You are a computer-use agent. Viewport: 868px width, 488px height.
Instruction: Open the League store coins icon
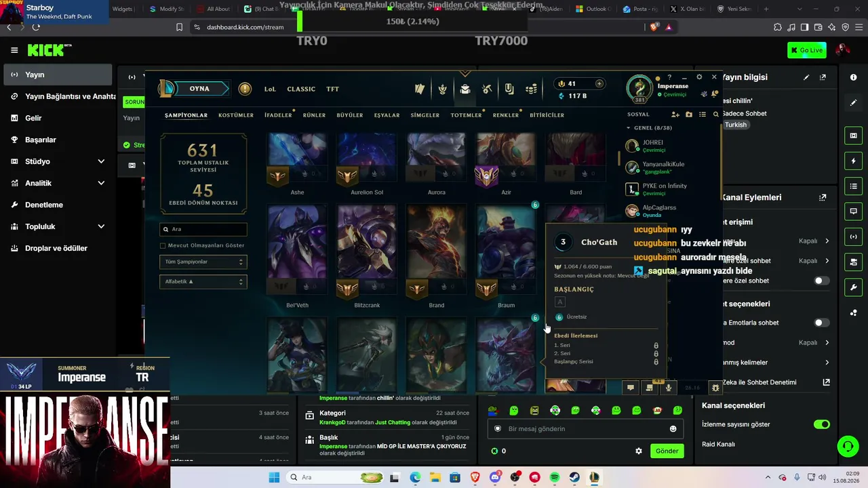point(532,89)
